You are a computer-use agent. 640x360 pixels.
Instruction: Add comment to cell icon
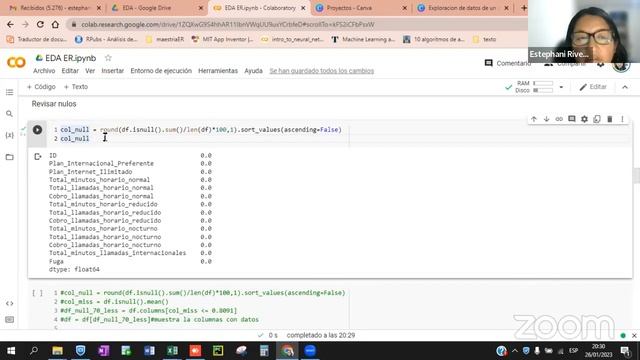572,119
